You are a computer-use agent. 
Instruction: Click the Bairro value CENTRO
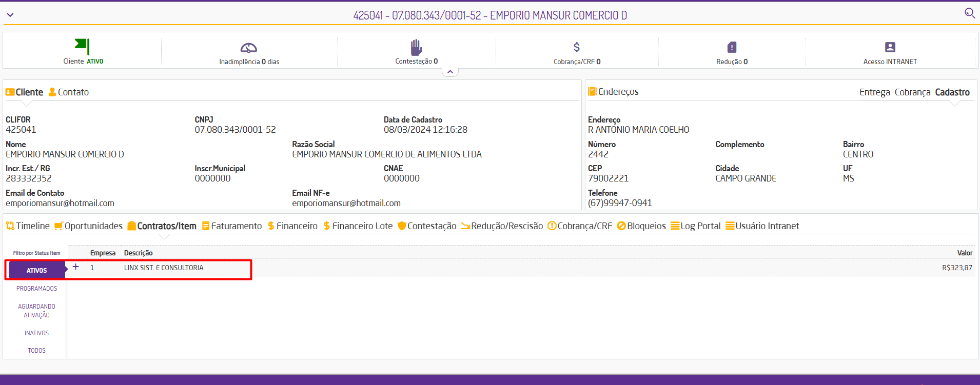point(858,154)
